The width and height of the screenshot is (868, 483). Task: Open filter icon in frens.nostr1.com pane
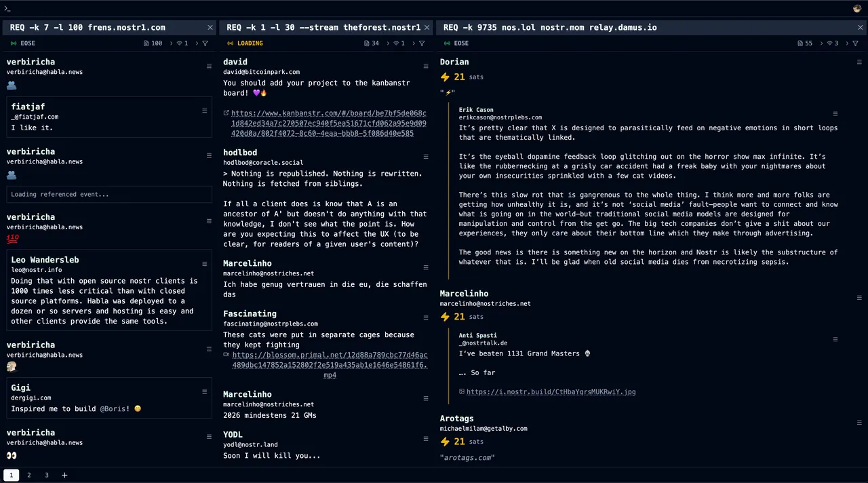pos(205,43)
